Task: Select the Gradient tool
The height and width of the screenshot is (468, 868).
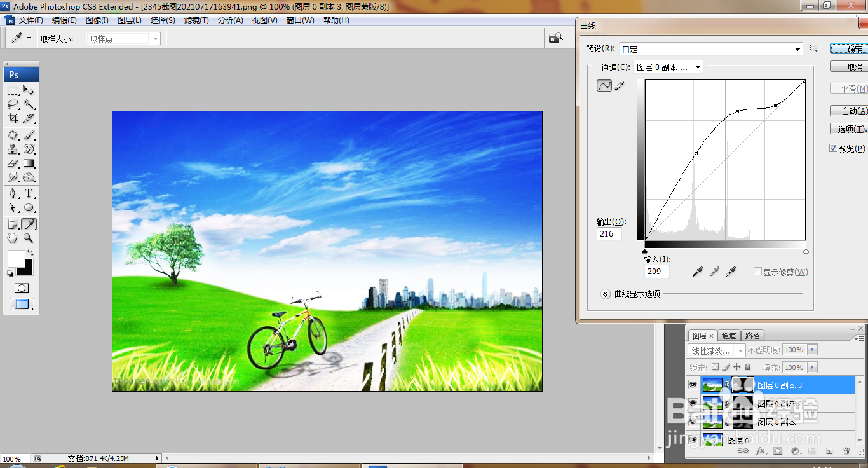Action: [29, 163]
